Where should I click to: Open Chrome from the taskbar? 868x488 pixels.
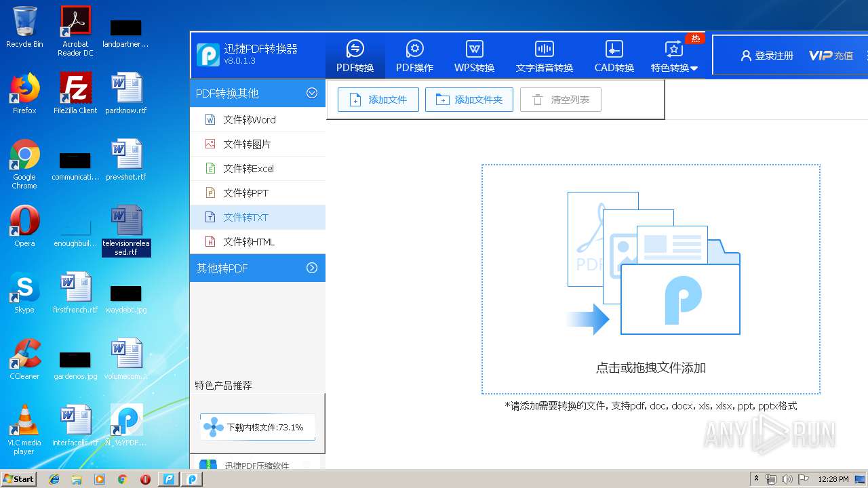(122, 479)
